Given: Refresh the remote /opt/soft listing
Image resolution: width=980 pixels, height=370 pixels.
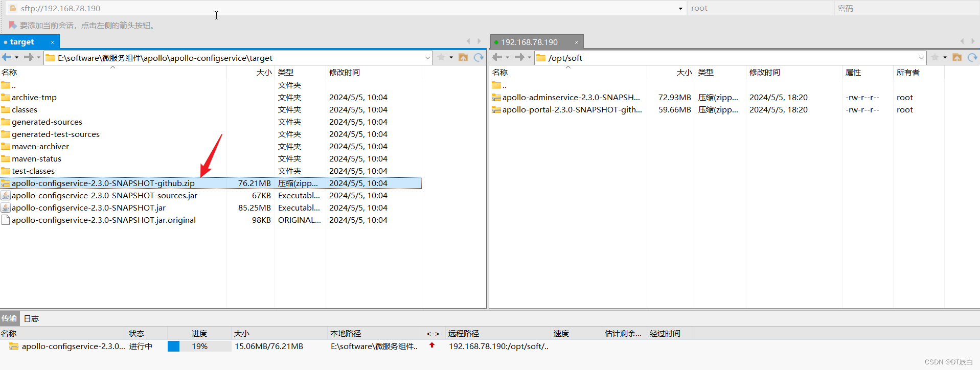Looking at the screenshot, I should [972, 57].
